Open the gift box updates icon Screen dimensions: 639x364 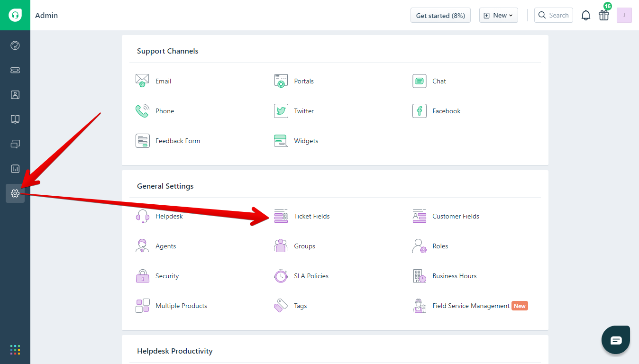[604, 15]
